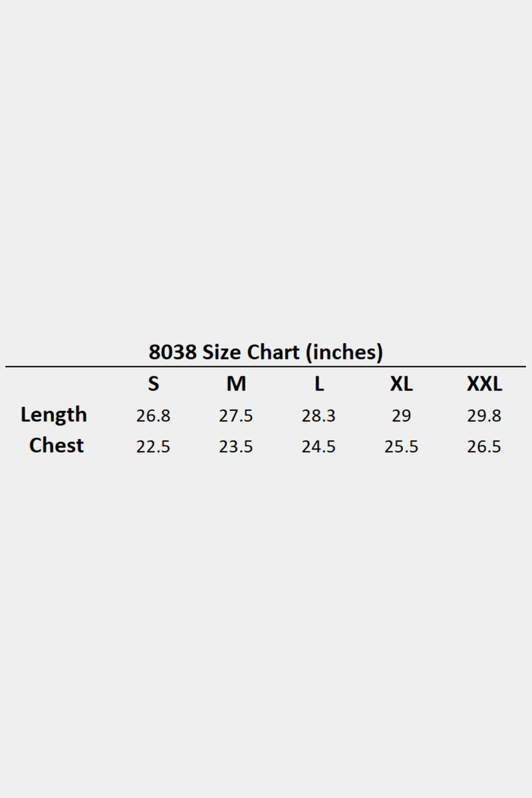This screenshot has height=798, width=532.
Task: Click the 22.5 chest value for S
Action: point(154,447)
